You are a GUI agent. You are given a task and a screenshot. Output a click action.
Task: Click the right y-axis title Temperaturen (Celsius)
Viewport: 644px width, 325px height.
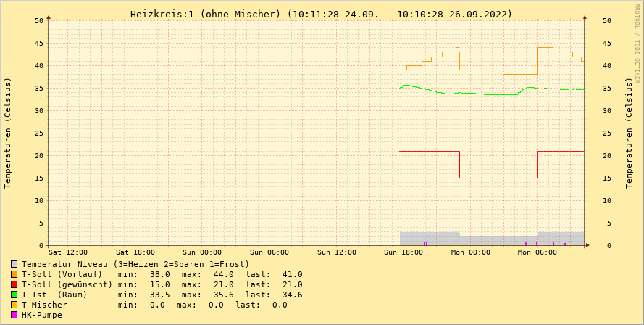630,133
